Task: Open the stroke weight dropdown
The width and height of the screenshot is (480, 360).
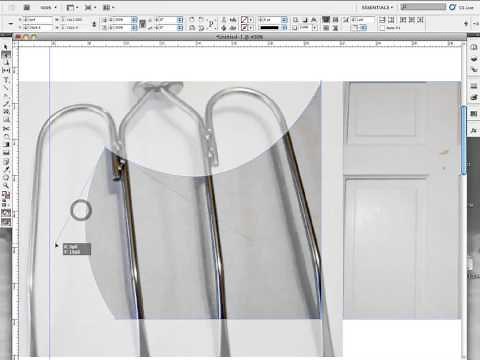Action: (x=284, y=20)
